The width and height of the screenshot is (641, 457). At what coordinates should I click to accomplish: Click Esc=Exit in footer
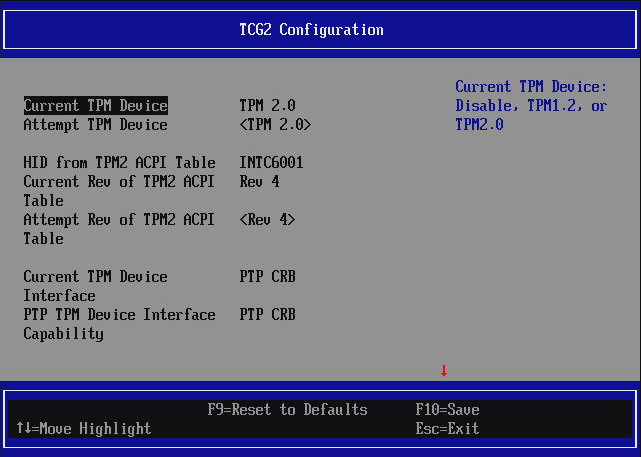click(447, 428)
